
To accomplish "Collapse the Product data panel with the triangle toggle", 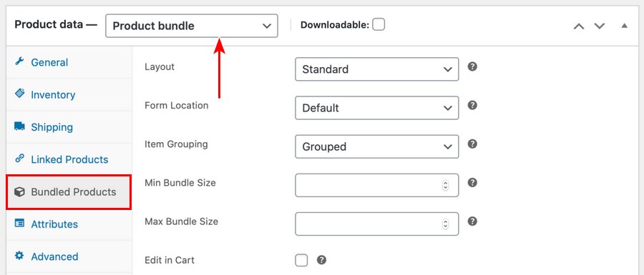I will click(624, 26).
